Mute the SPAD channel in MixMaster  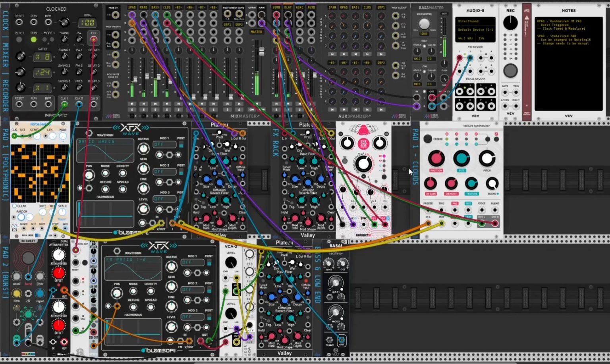click(132, 104)
